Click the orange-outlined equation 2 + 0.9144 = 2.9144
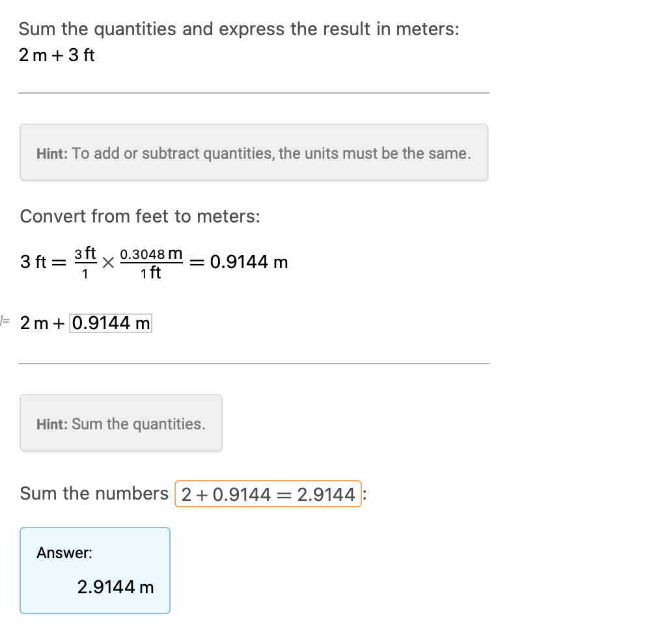The width and height of the screenshot is (651, 644). point(268,494)
